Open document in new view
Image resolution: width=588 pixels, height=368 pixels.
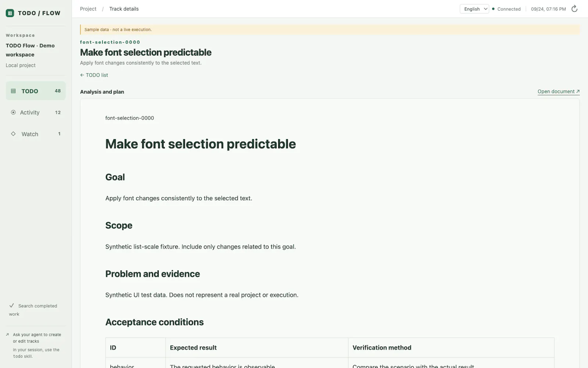click(x=559, y=92)
